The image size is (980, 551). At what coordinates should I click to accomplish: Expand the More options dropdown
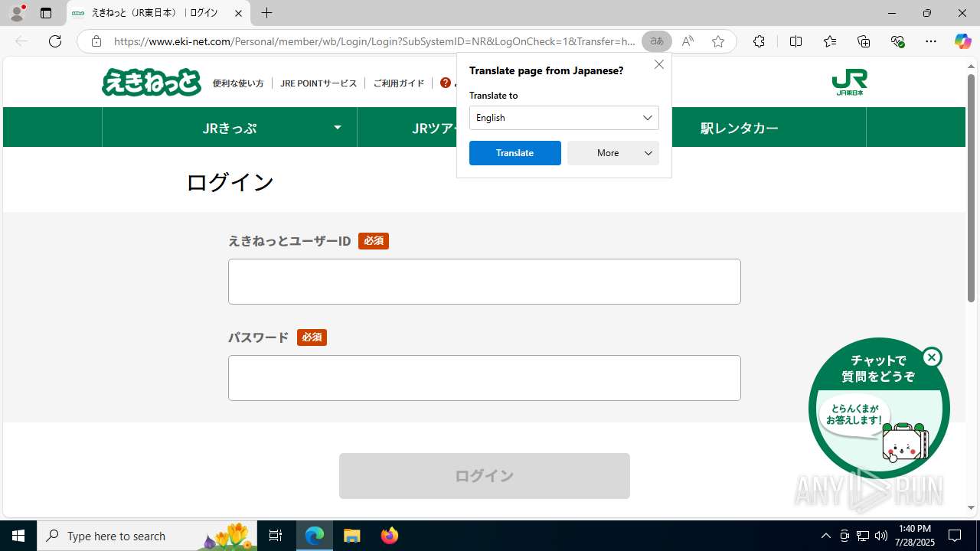pos(613,153)
